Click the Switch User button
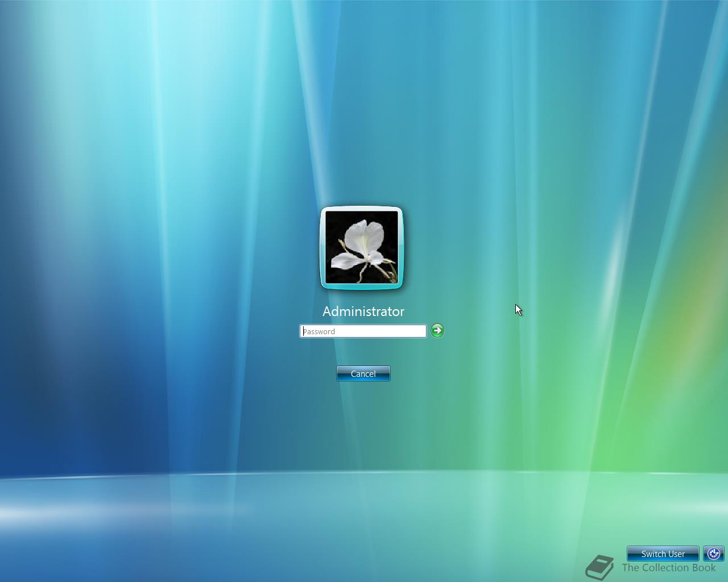The height and width of the screenshot is (582, 728). (x=663, y=554)
